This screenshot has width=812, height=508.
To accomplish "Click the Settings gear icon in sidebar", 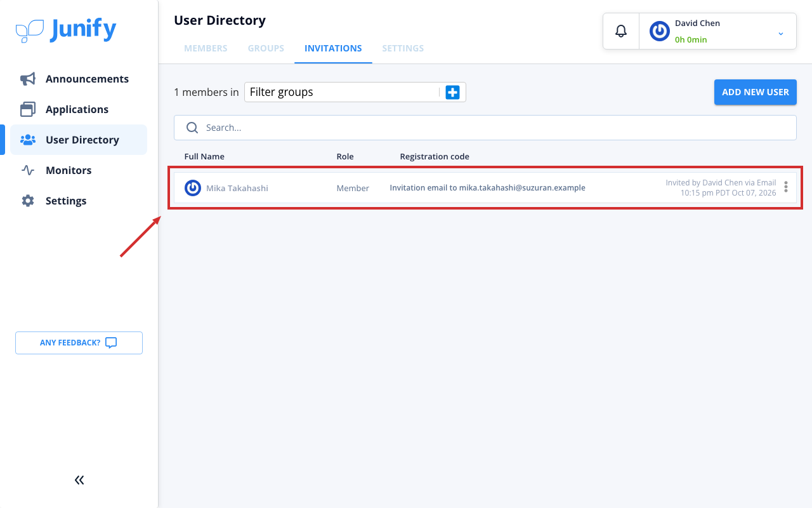I will click(x=28, y=201).
